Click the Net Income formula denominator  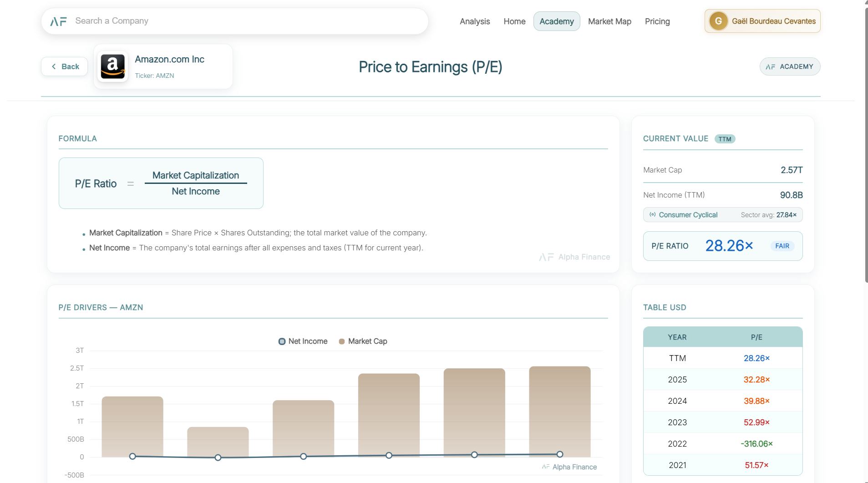pyautogui.click(x=196, y=191)
